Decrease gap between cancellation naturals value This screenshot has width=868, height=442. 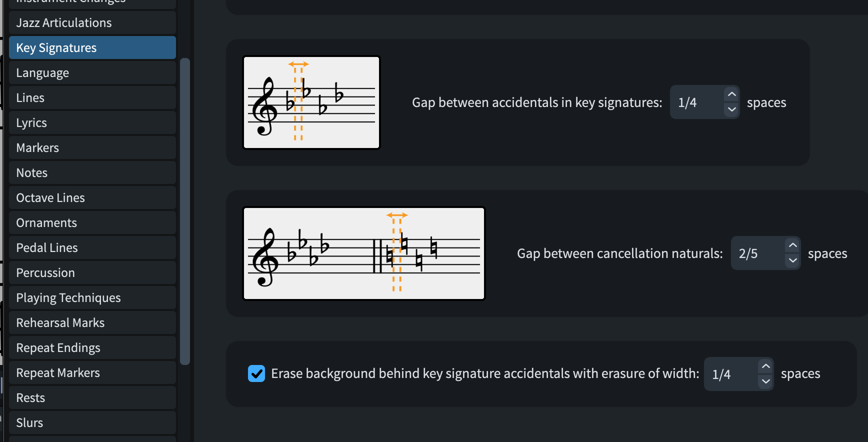coord(792,260)
